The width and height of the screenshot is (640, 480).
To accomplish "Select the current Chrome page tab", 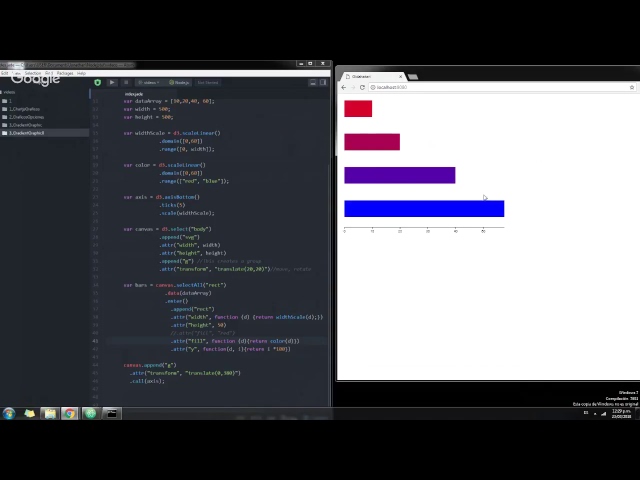I will coord(371,76).
